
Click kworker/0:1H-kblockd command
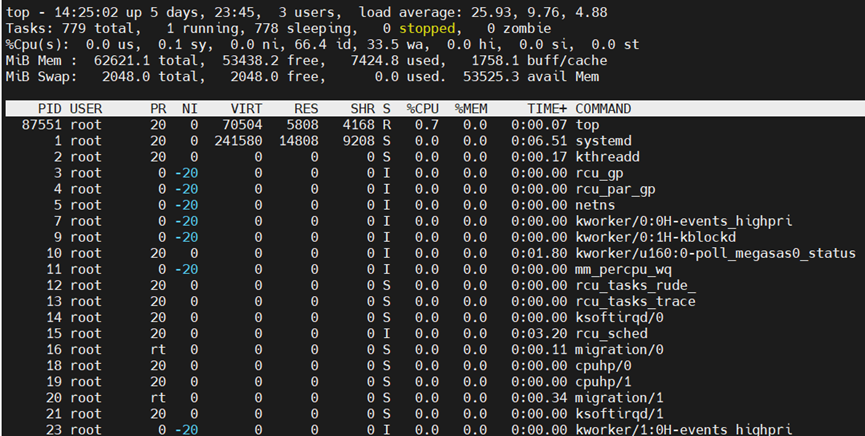655,237
